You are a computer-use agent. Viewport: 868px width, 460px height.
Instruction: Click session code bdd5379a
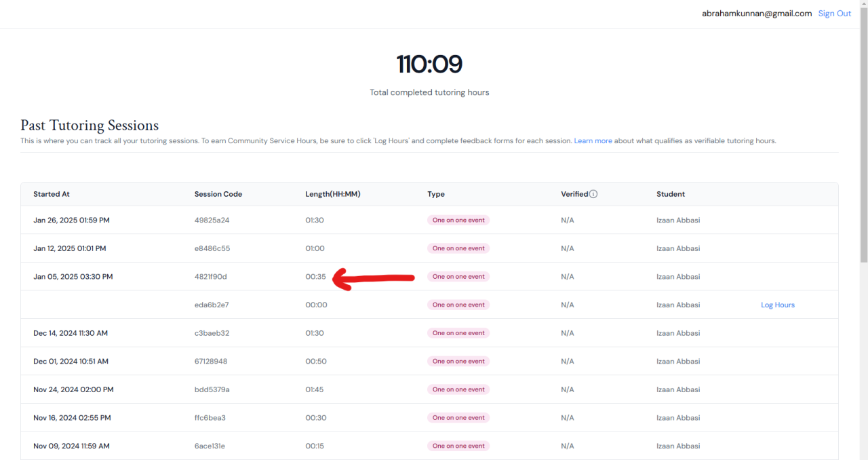pyautogui.click(x=212, y=389)
